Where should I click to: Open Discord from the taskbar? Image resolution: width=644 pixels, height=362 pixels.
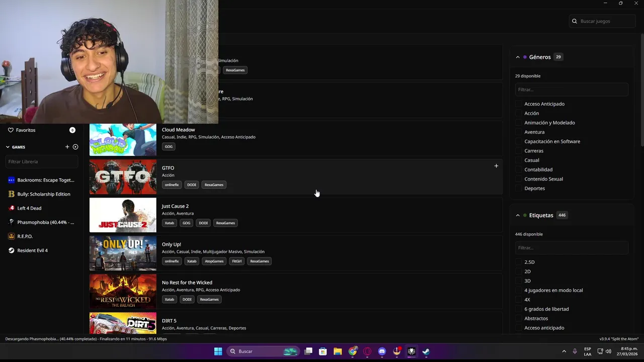pos(382,351)
